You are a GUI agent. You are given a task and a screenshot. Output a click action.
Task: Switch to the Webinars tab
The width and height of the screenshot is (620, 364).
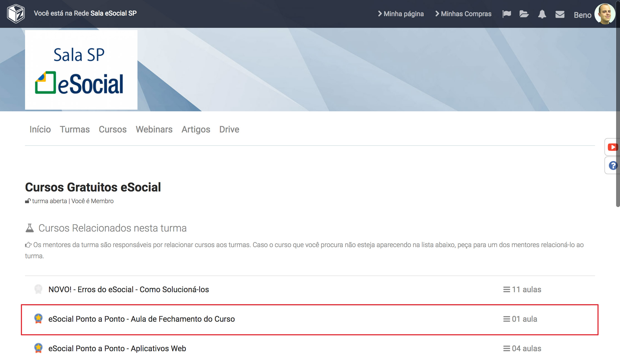click(x=154, y=129)
